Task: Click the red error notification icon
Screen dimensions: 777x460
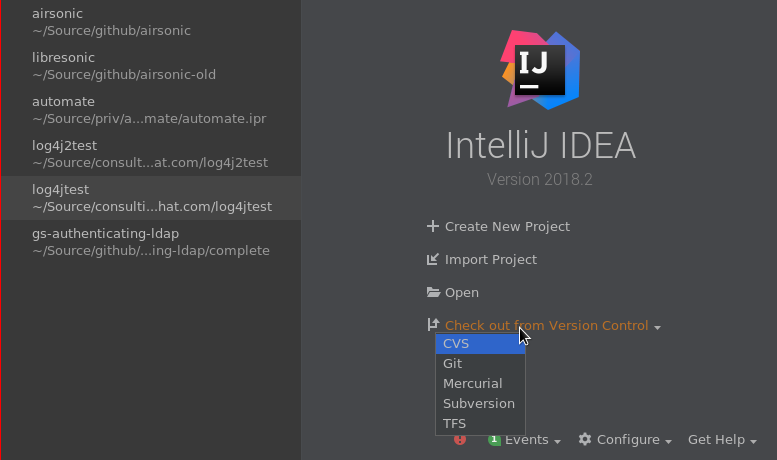Action: click(x=460, y=440)
